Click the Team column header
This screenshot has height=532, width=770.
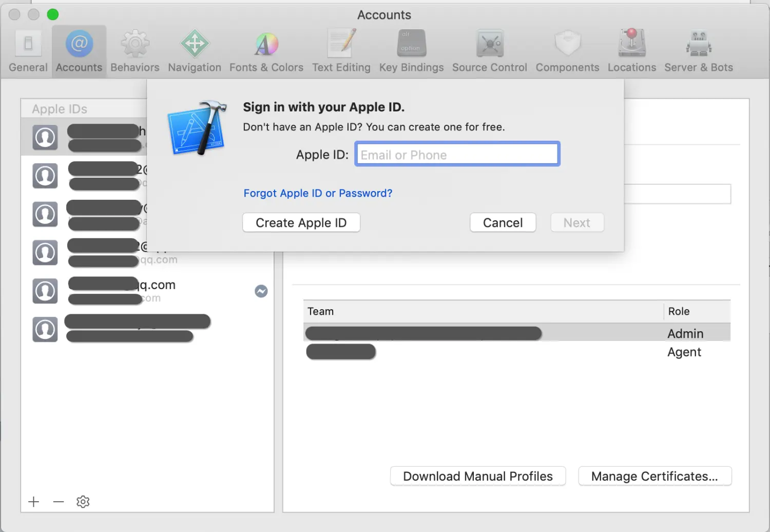[x=483, y=312]
